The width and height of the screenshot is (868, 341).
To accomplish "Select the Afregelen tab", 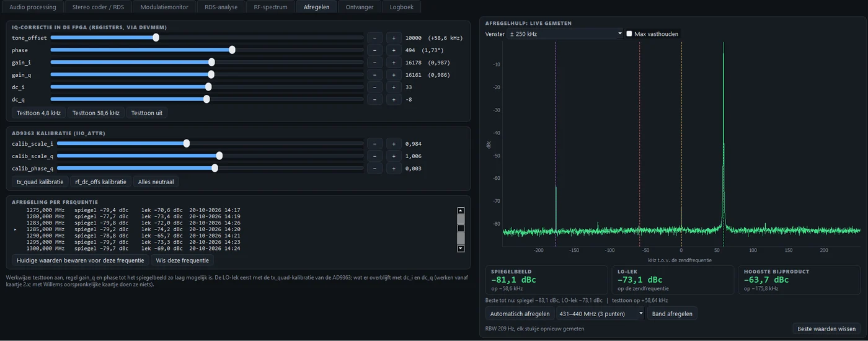I will 317,7.
